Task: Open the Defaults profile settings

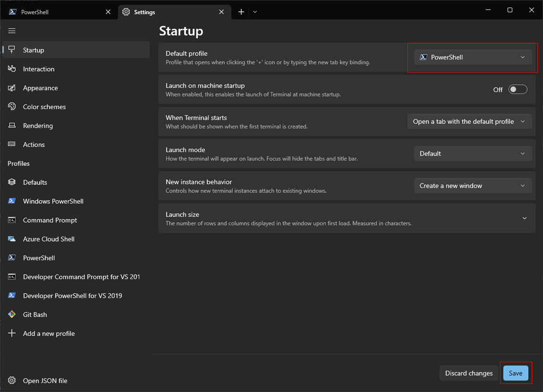Action: (x=76, y=182)
